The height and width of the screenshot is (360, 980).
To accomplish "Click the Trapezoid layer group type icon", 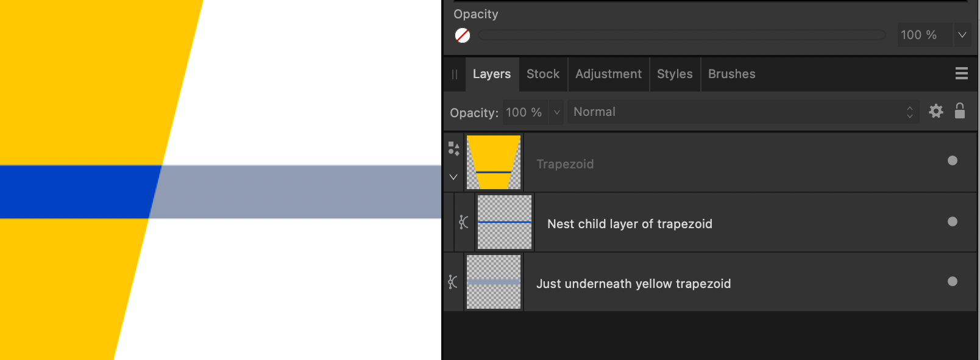I will [453, 149].
